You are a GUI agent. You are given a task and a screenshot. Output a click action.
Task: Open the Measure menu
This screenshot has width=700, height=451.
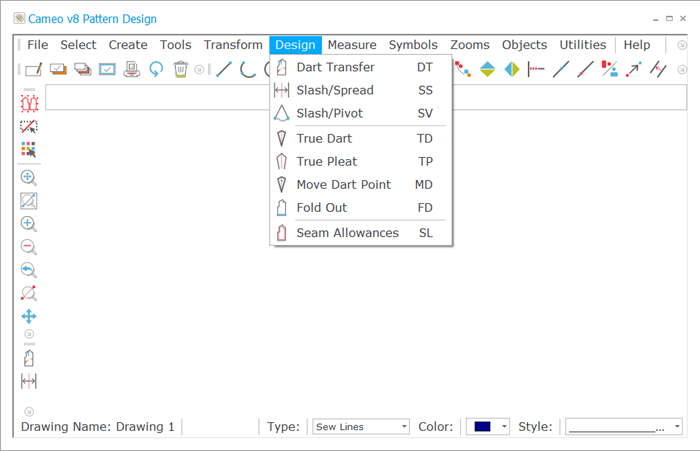(x=352, y=45)
